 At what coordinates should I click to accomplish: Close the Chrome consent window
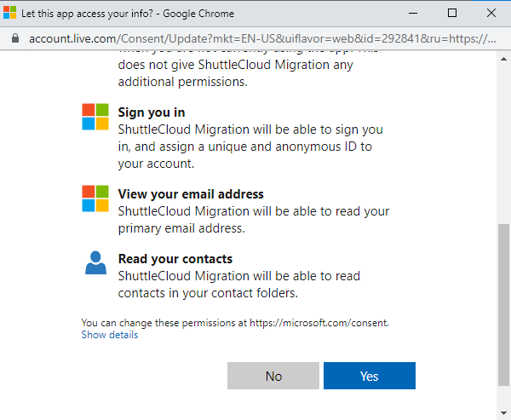(x=491, y=13)
